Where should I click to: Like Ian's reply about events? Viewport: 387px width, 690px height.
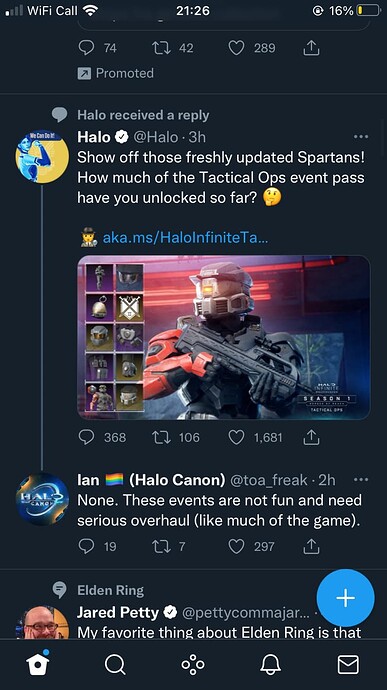point(236,546)
